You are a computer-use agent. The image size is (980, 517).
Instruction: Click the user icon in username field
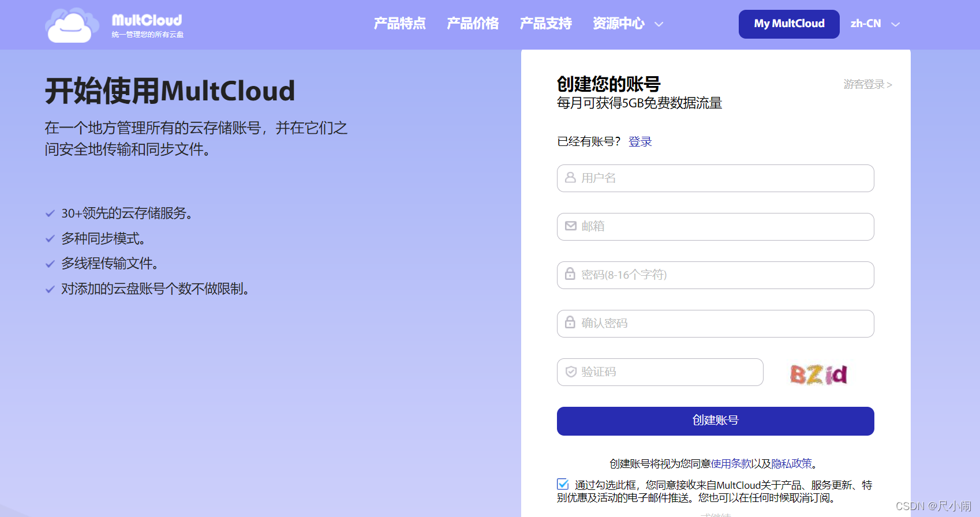tap(570, 178)
